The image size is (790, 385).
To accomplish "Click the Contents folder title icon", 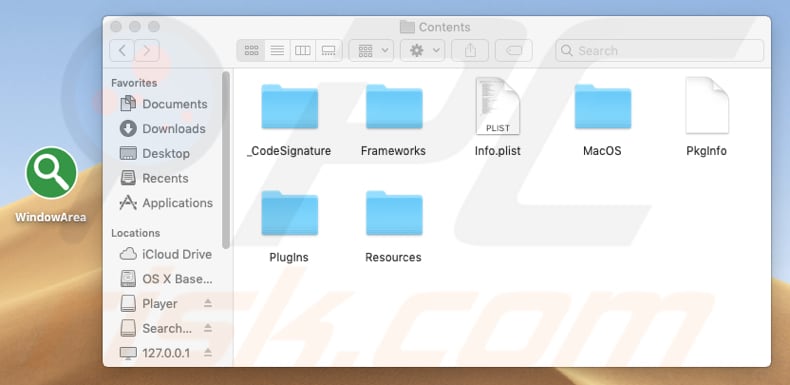I will click(407, 27).
